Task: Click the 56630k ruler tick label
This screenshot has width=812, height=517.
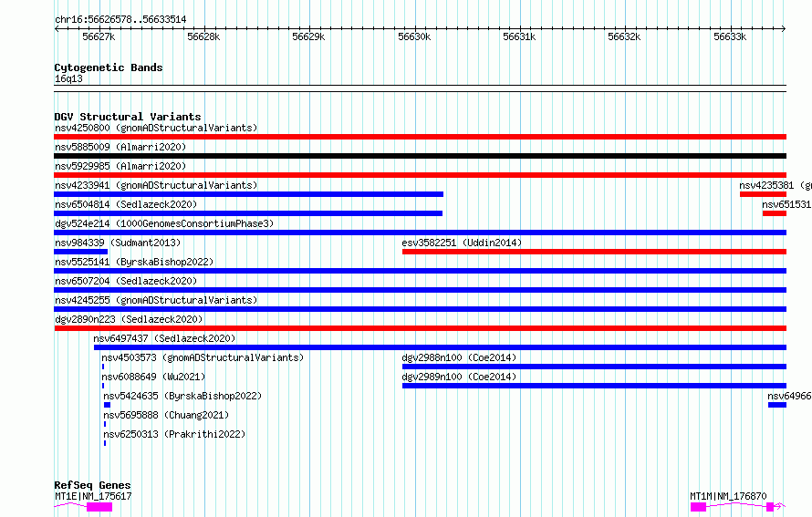Action: coord(414,36)
